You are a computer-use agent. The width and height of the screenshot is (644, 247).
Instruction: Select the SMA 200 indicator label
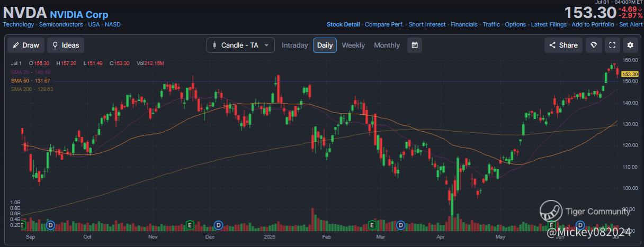tap(32, 89)
